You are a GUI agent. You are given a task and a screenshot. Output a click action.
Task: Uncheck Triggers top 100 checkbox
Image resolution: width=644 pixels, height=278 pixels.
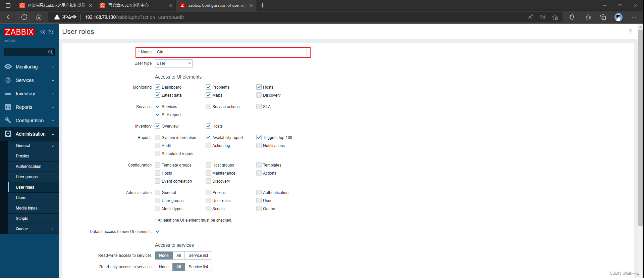259,137
